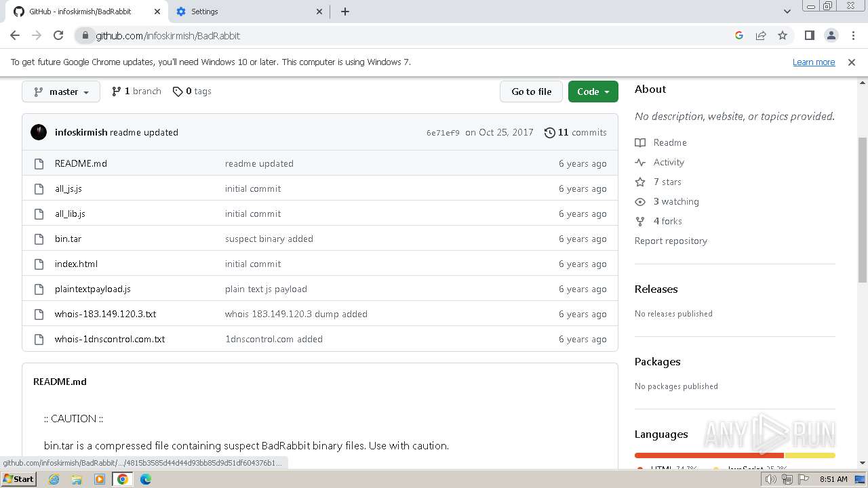Switch to the Settings tab
The image size is (868, 488).
pos(249,12)
